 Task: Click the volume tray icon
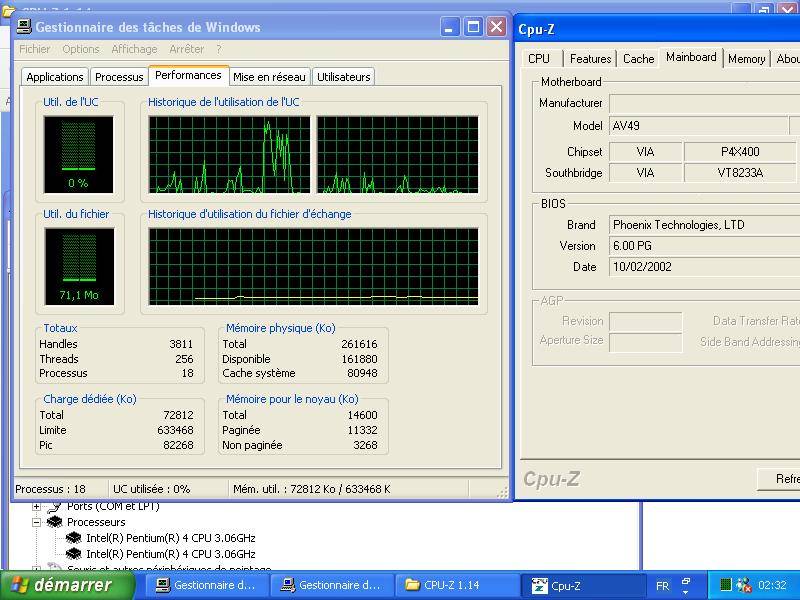[x=743, y=586]
